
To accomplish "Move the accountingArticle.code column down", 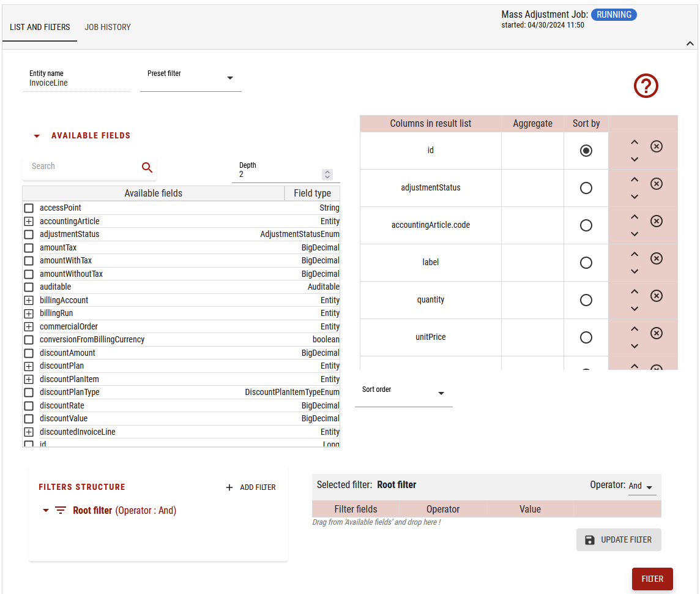I will 635,234.
